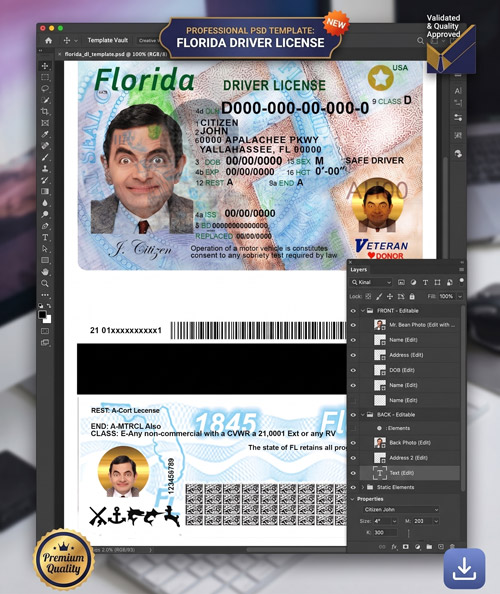Filter layers by pixel layer type
The width and height of the screenshot is (500, 594).
[x=401, y=282]
